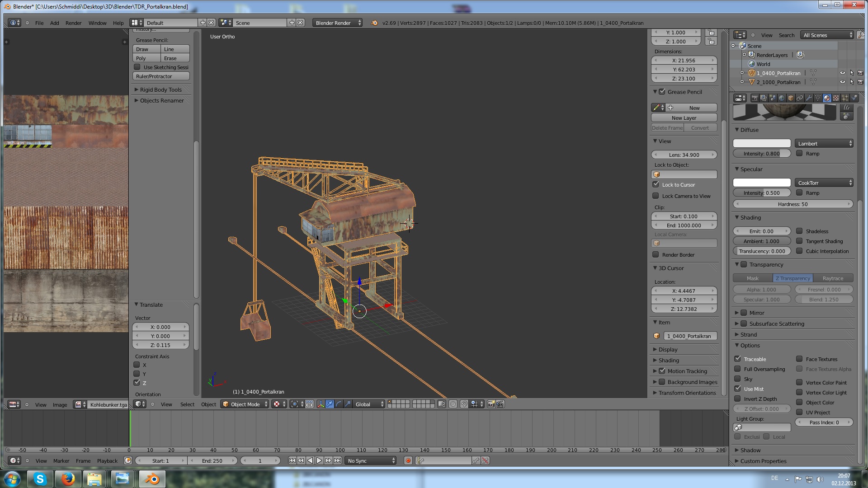Open the Modifiers tab (wrench icon)
Screen dimensions: 868x488
pos(809,98)
